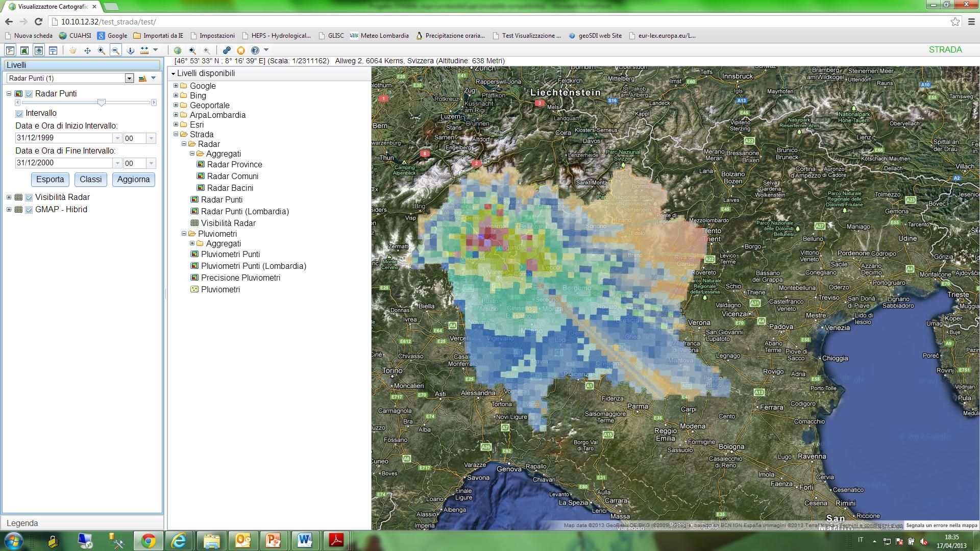Expand the Google folder
980x551 pixels.
(176, 86)
